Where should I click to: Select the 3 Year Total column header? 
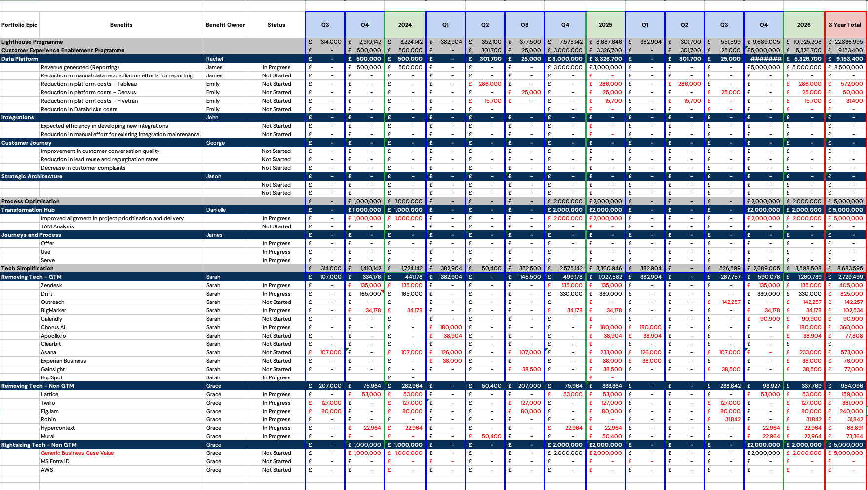845,24
